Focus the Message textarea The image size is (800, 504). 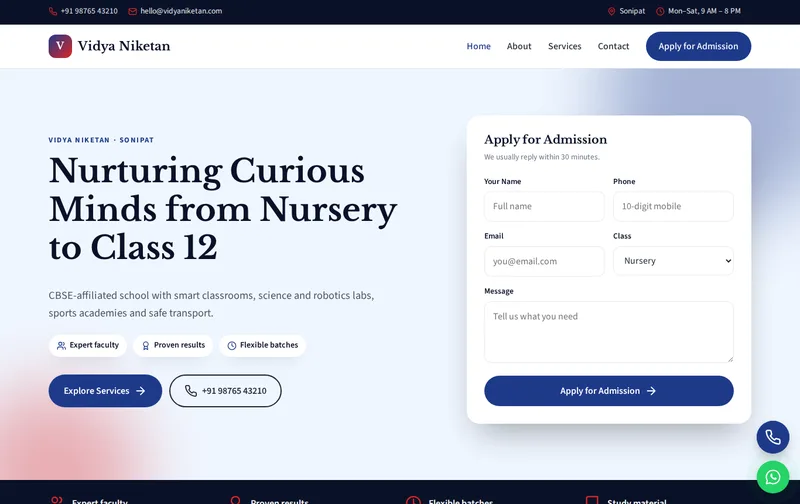tap(609, 332)
